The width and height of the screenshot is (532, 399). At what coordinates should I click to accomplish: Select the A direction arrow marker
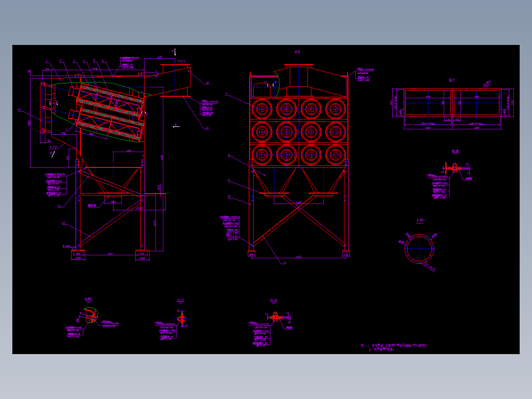pos(176,125)
